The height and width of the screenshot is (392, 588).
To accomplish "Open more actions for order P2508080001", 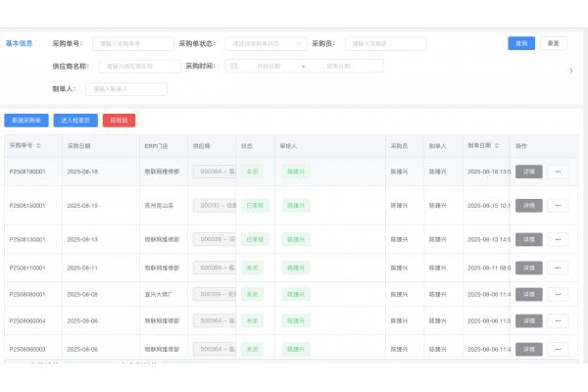I will coord(558,294).
